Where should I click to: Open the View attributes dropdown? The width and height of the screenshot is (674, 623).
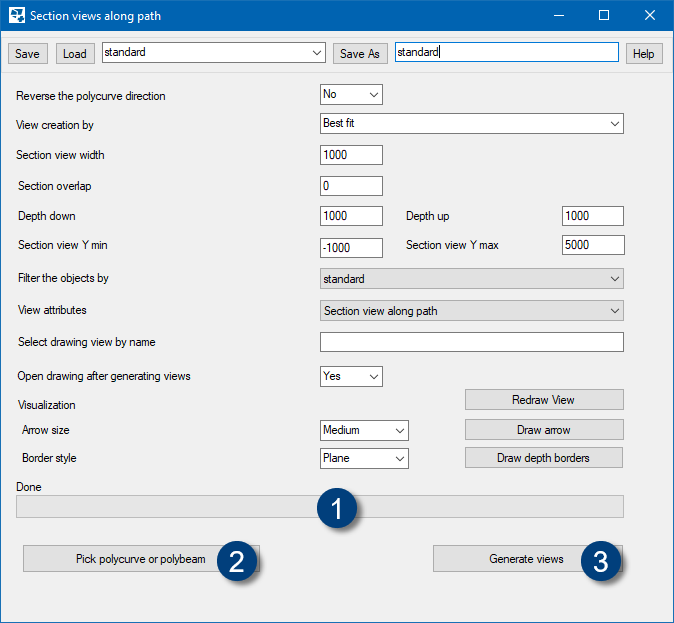tap(471, 311)
